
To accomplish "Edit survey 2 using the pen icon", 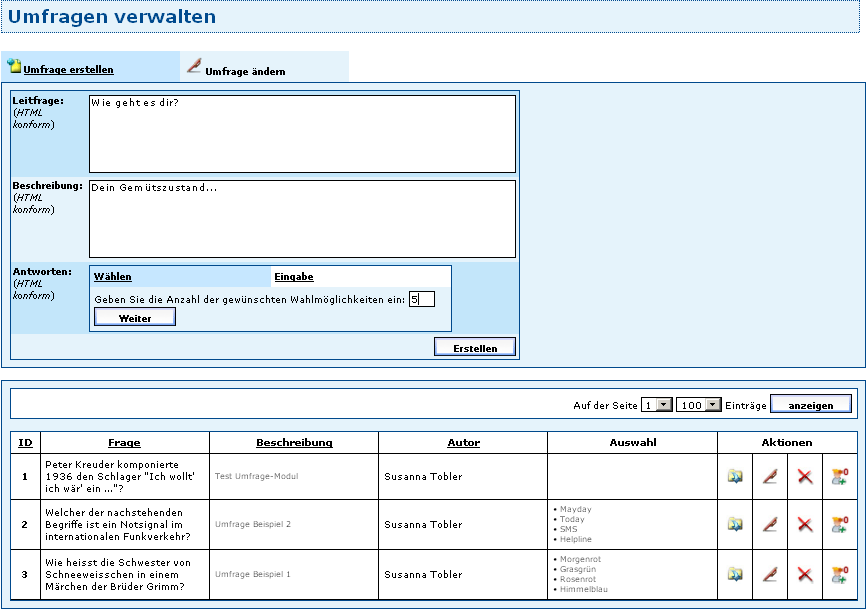I will point(770,524).
